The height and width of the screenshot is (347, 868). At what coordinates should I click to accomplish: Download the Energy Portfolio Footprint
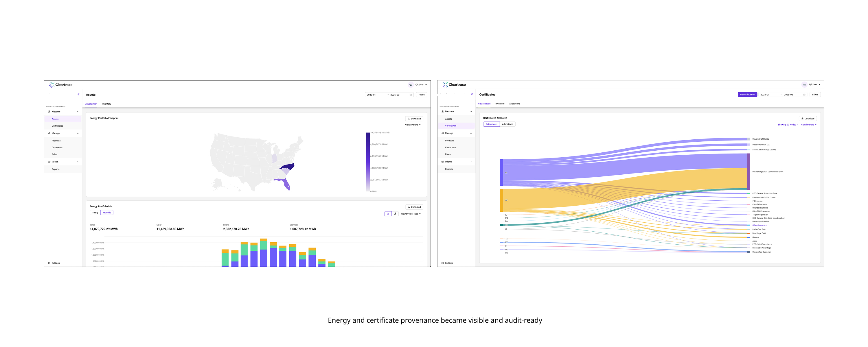(414, 119)
